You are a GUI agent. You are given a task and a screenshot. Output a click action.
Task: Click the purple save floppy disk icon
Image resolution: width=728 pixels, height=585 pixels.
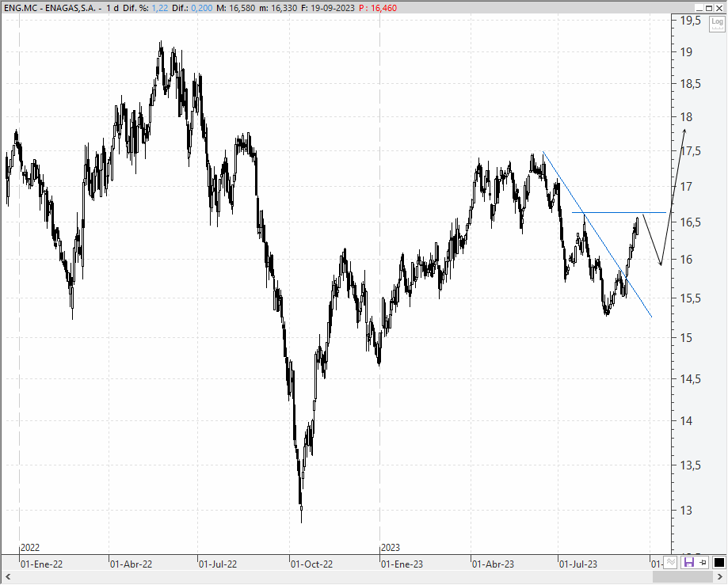coord(688,563)
